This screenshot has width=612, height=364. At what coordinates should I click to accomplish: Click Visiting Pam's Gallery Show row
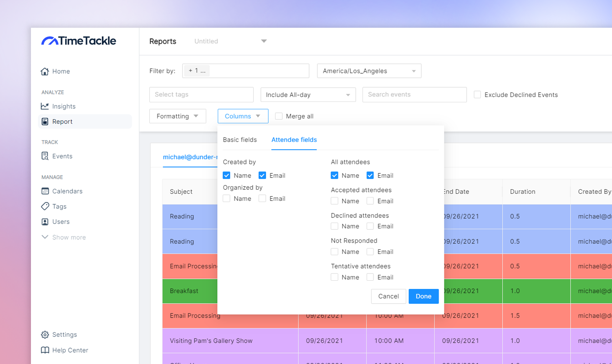click(x=387, y=340)
